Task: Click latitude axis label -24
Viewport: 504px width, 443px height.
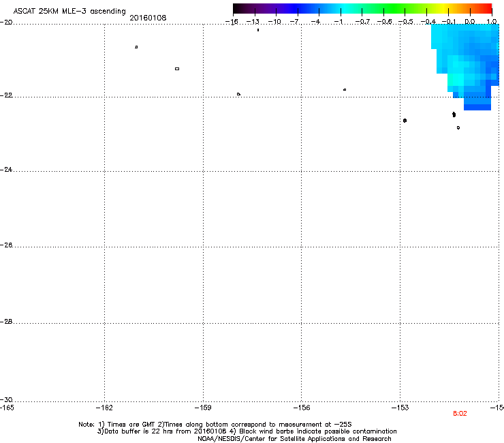Action: tap(6, 170)
